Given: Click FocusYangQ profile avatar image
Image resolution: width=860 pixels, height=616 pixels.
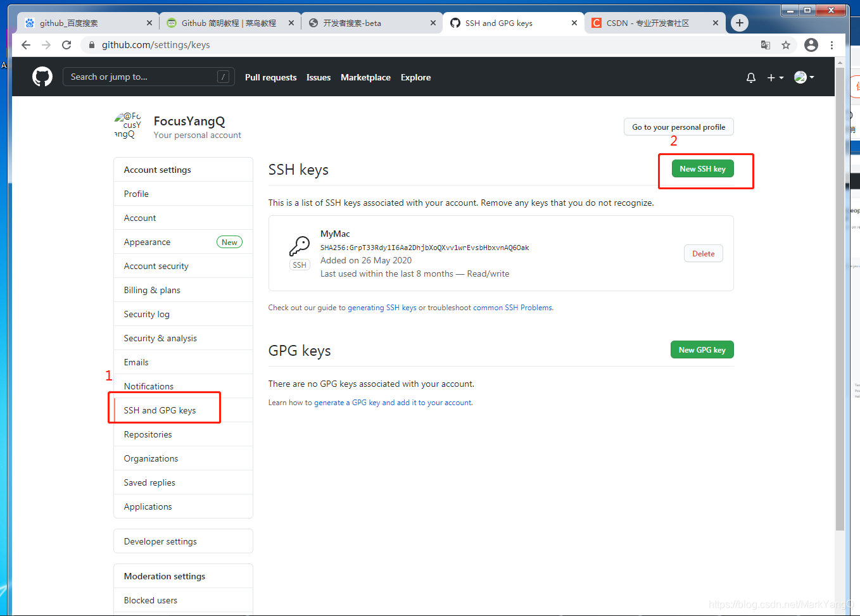Looking at the screenshot, I should [x=128, y=125].
